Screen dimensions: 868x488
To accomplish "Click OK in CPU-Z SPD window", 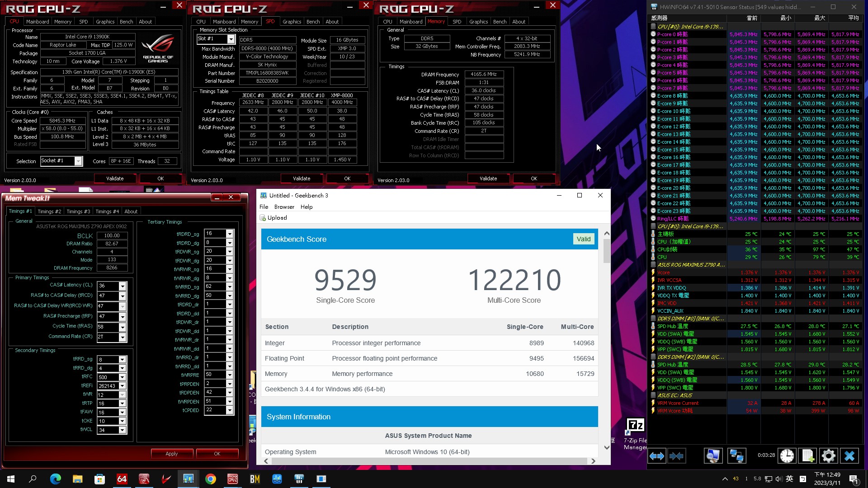I will [347, 178].
